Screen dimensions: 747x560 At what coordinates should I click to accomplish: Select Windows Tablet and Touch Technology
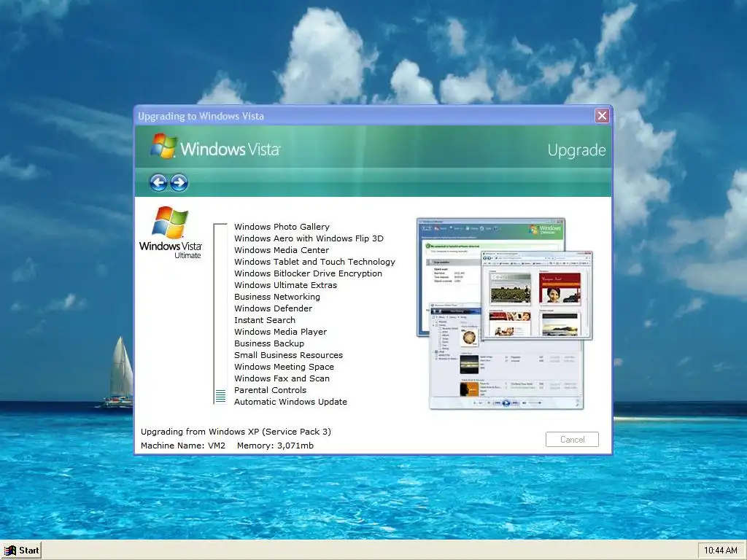(314, 262)
